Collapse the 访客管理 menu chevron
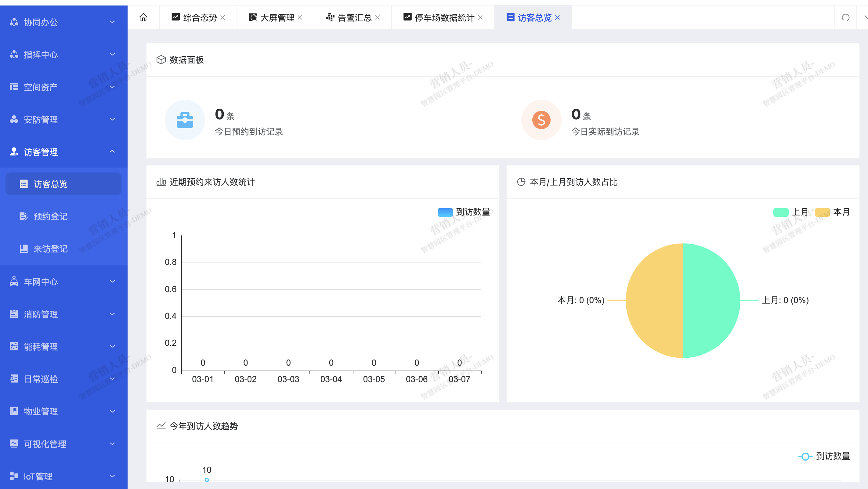The width and height of the screenshot is (868, 489). pyautogui.click(x=112, y=152)
